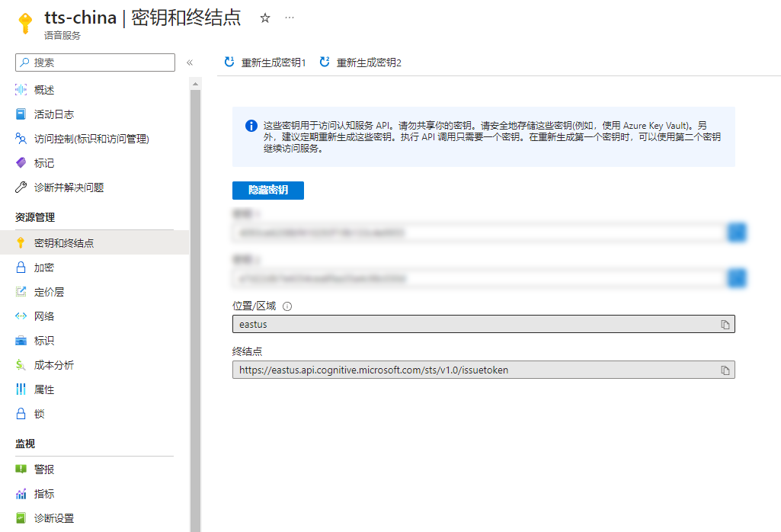Viewport: 781px width, 532px height.
Task: Click the favorite star icon beside title
Action: pyautogui.click(x=265, y=18)
